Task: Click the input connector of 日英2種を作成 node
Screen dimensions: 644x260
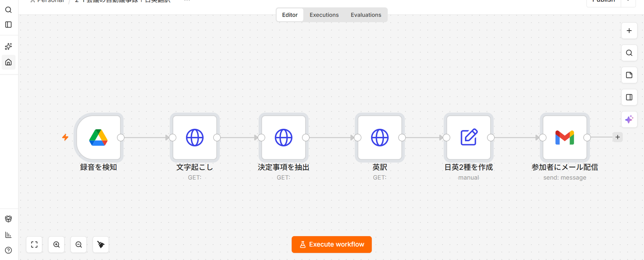Action: pos(446,138)
